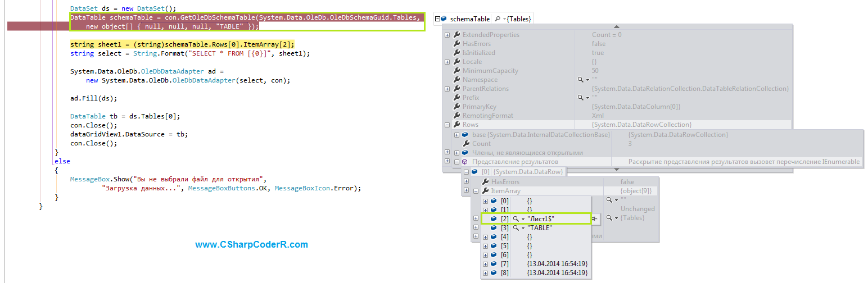Click the string select = String.Format line
The image size is (868, 283).
click(x=190, y=53)
